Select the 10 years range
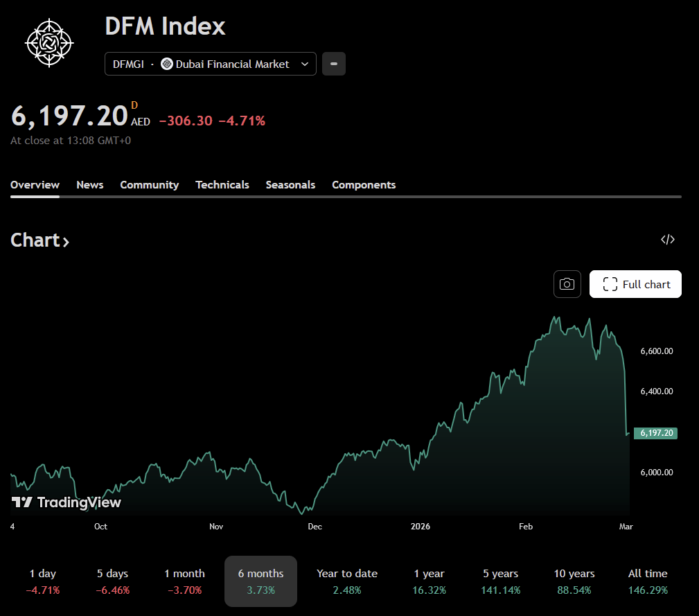The height and width of the screenshot is (616, 699). (574, 581)
